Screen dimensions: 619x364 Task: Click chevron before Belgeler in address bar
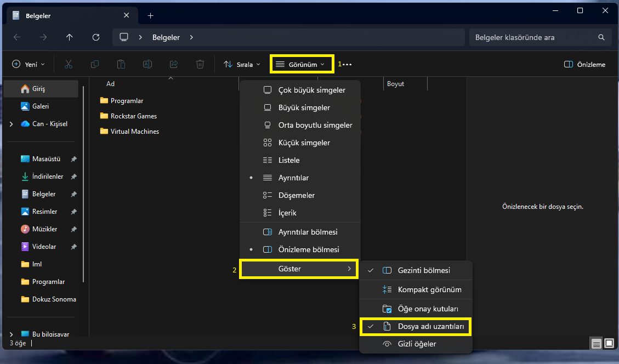tap(140, 37)
